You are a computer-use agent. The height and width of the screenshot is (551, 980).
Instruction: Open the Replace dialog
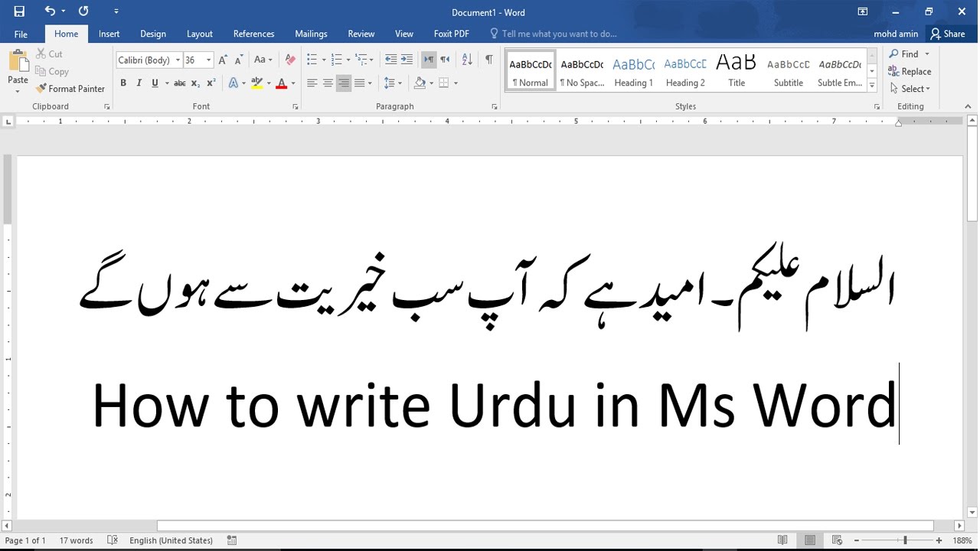[910, 71]
